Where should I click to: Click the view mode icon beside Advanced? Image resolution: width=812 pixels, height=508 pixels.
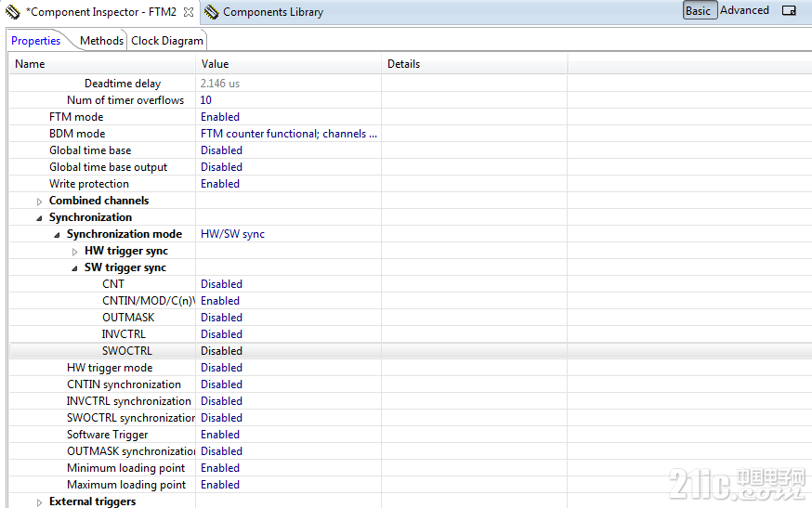(x=789, y=10)
